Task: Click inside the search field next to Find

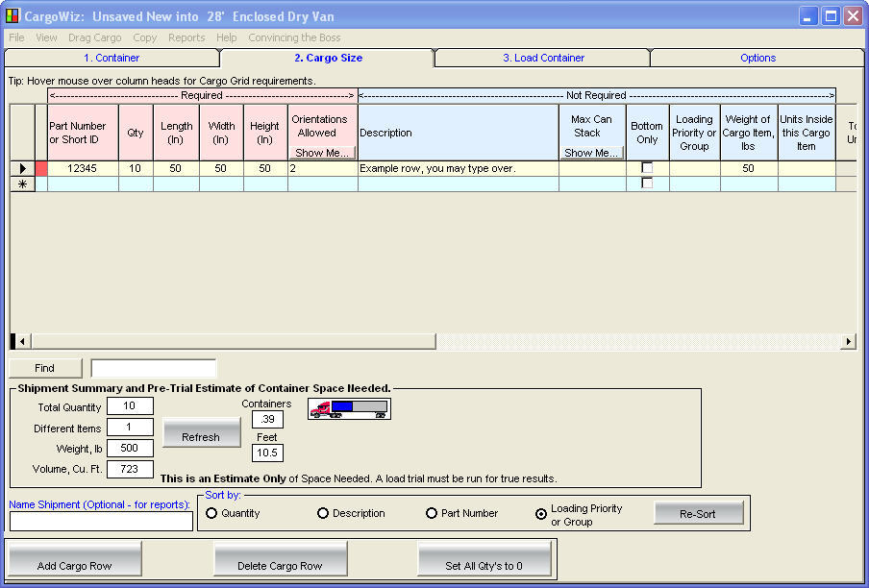Action: (x=153, y=367)
